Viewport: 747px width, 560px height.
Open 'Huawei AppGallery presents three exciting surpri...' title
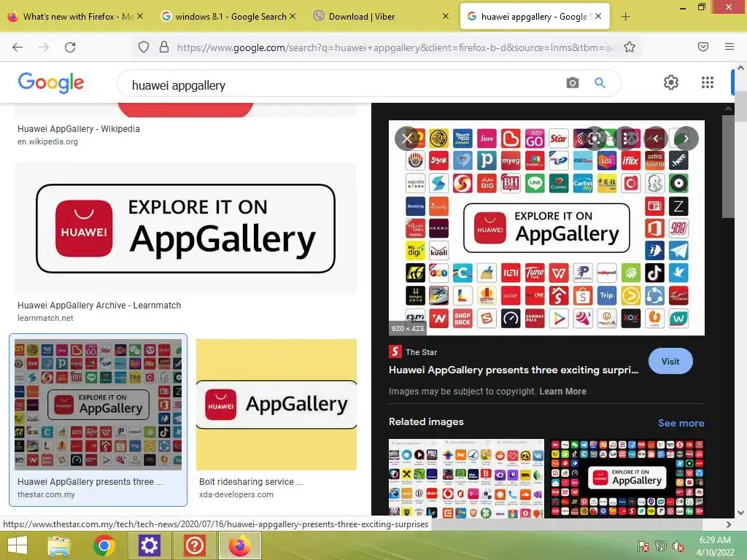(514, 370)
